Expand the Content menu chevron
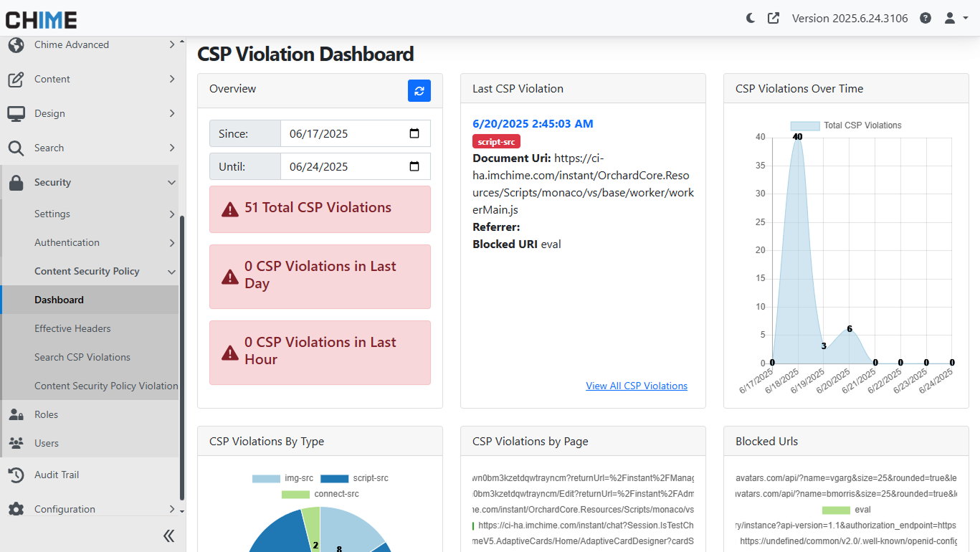Image resolution: width=980 pixels, height=552 pixels. 172,79
